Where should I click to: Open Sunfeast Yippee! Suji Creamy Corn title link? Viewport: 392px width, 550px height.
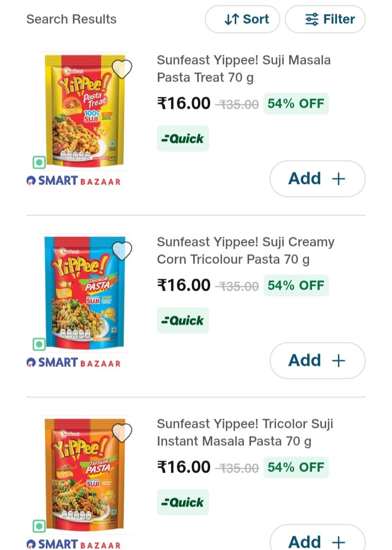246,250
